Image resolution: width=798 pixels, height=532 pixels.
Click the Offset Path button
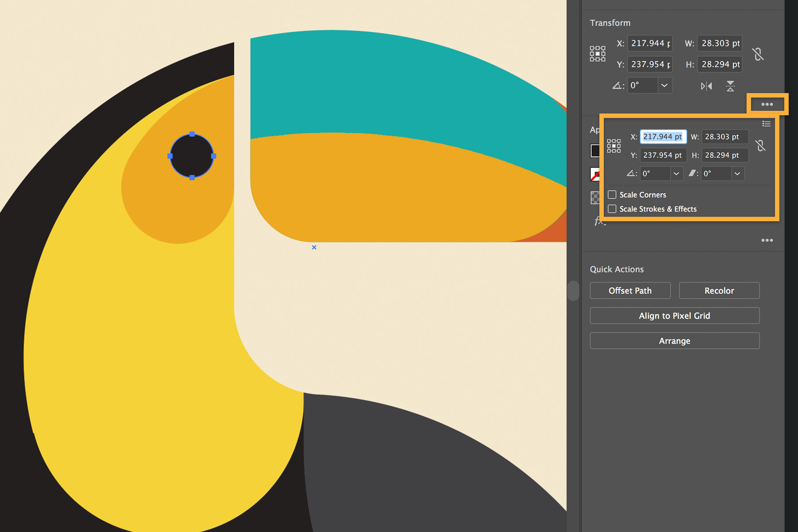(x=630, y=291)
